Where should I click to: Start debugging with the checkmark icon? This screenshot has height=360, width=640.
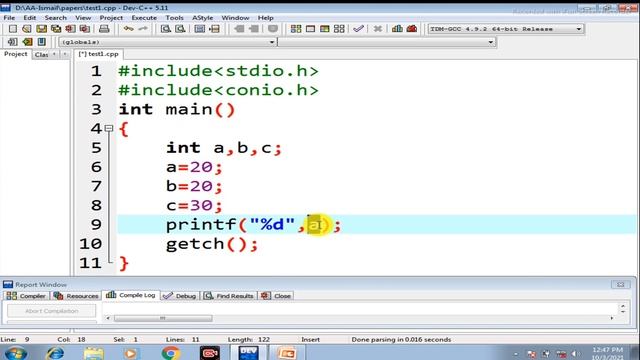coord(358,29)
